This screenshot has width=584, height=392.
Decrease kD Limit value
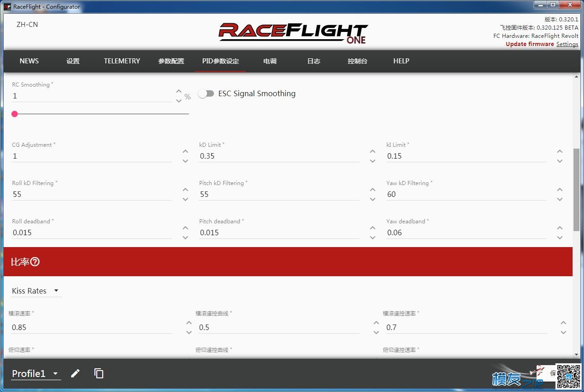click(x=373, y=160)
